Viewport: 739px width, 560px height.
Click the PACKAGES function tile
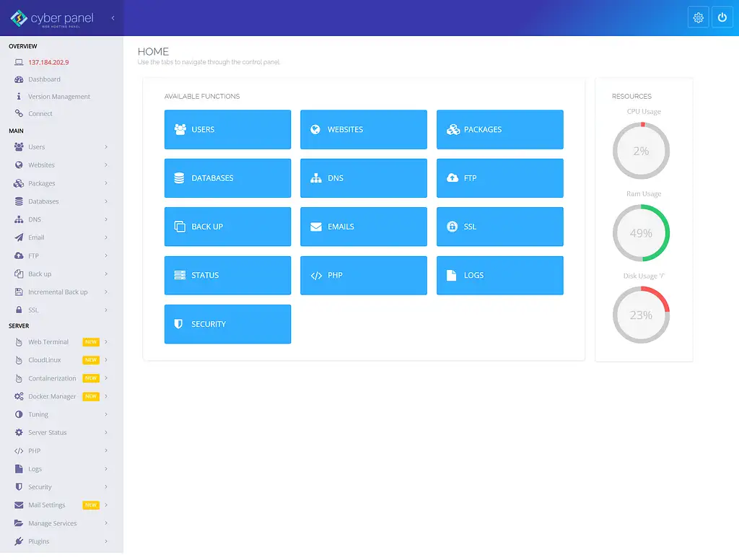[500, 130]
